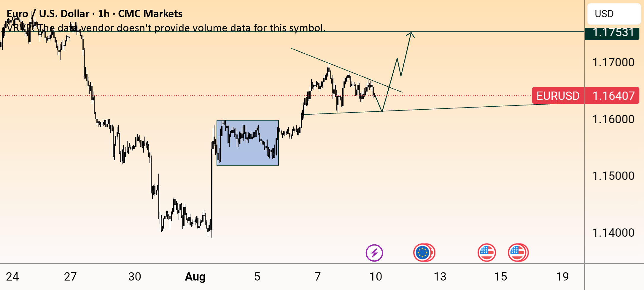Open the Euro flag economic event icon

pos(423,253)
